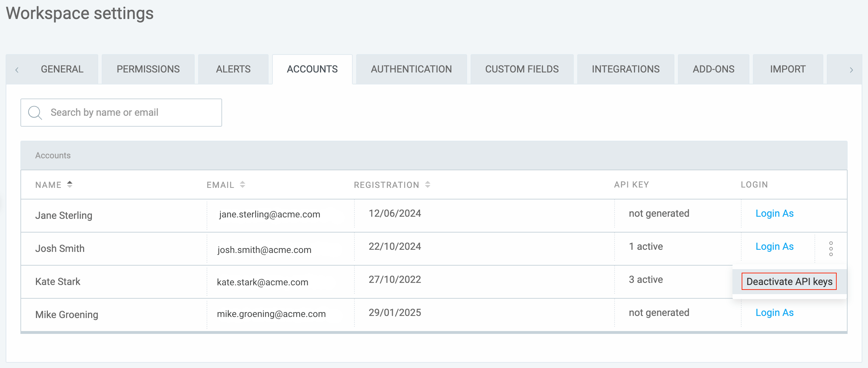Click the REGISTRATION column header
The image size is (868, 368).
(x=386, y=185)
